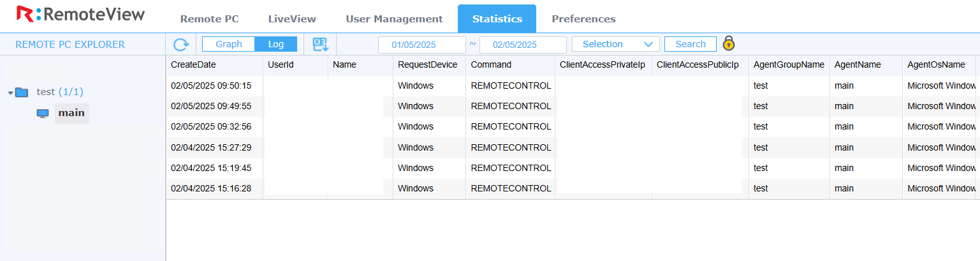
Task: Click the refresh icon in toolbar
Action: pyautogui.click(x=181, y=44)
